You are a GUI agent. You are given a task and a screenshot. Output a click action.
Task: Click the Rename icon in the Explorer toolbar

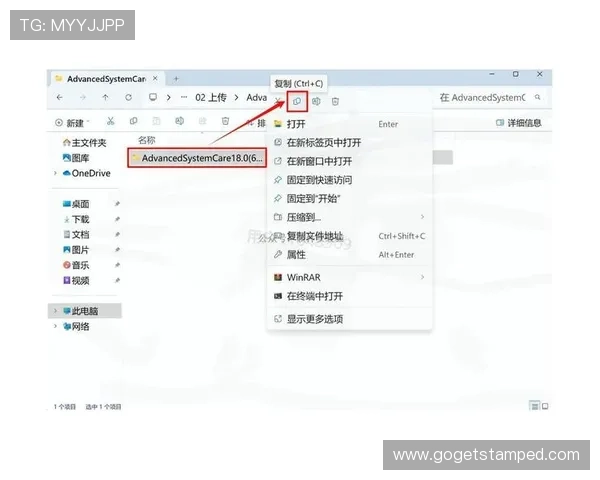pos(179,121)
